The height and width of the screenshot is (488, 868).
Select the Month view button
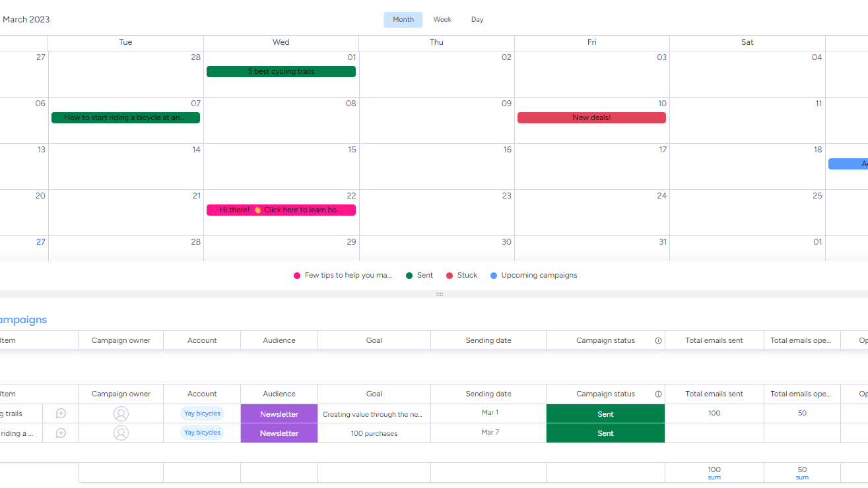tap(403, 19)
